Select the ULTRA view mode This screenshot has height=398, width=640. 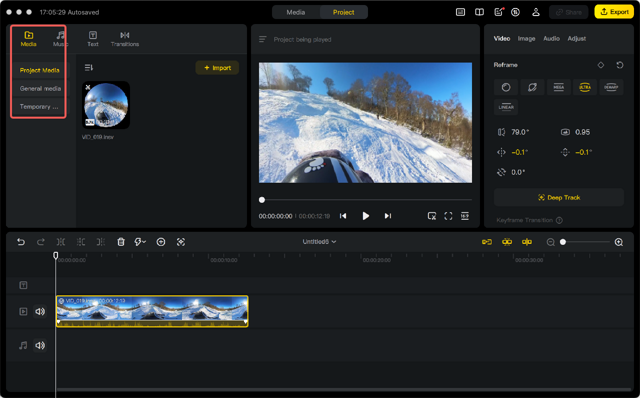click(585, 87)
